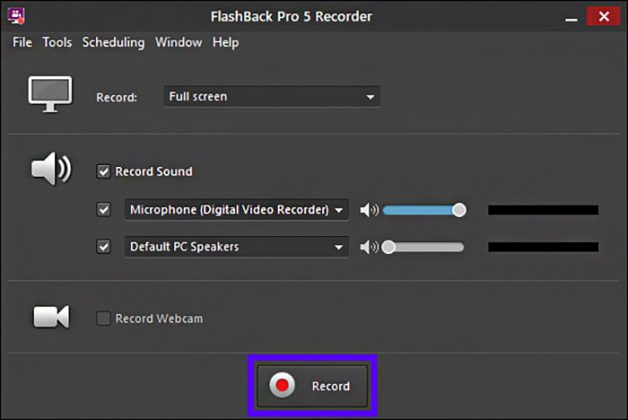Image resolution: width=628 pixels, height=420 pixels.
Task: Click the FlashBack app icon in title bar
Action: click(16, 16)
